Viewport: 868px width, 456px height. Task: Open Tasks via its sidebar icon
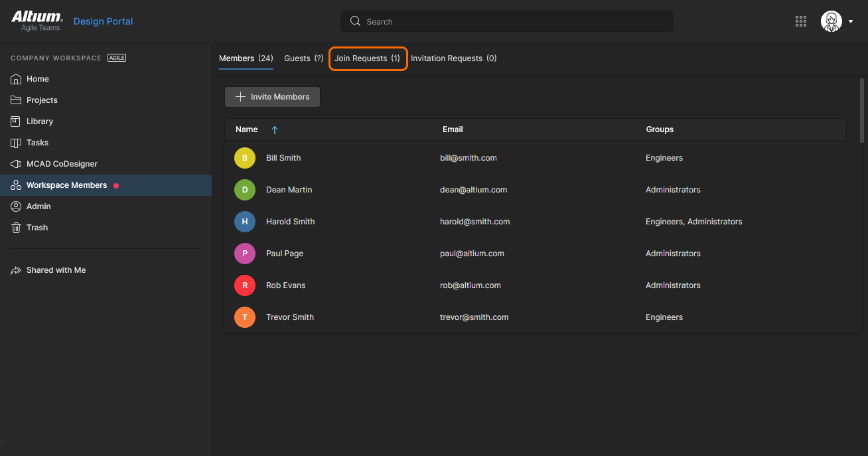click(x=16, y=143)
